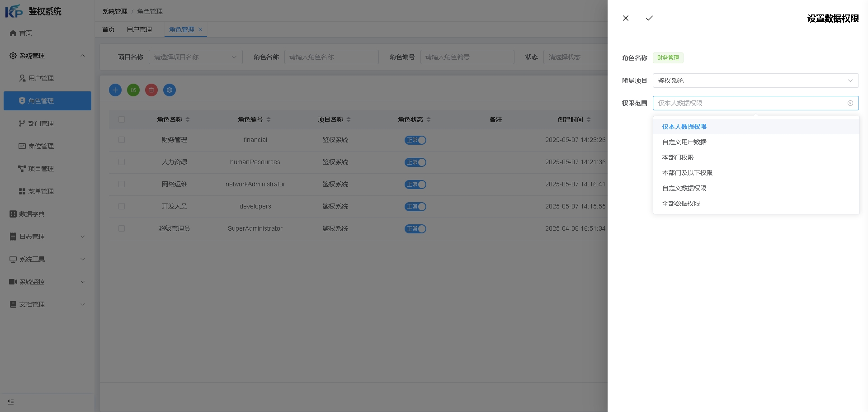Expand the 日志管理 sidebar menu

(47, 237)
